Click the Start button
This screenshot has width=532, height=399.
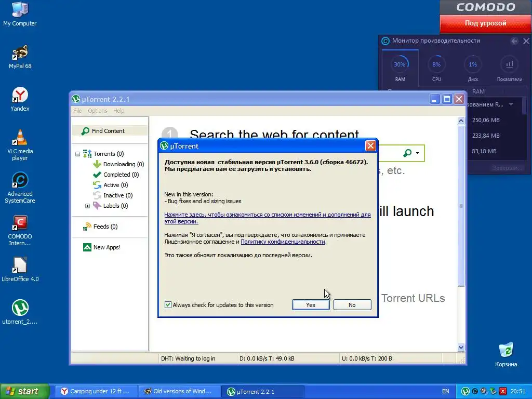point(24,391)
